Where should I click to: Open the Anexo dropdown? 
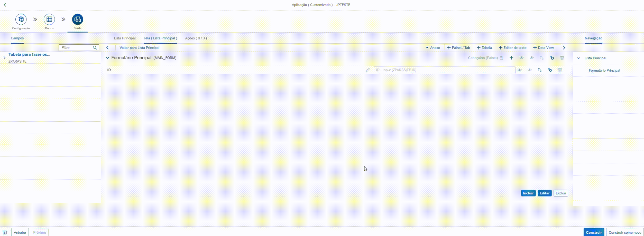point(433,48)
